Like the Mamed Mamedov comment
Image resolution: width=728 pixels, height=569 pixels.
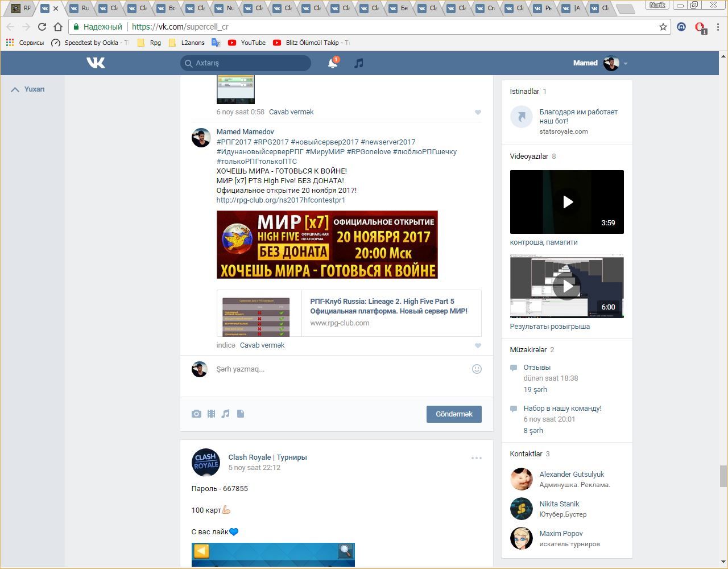[x=478, y=345]
